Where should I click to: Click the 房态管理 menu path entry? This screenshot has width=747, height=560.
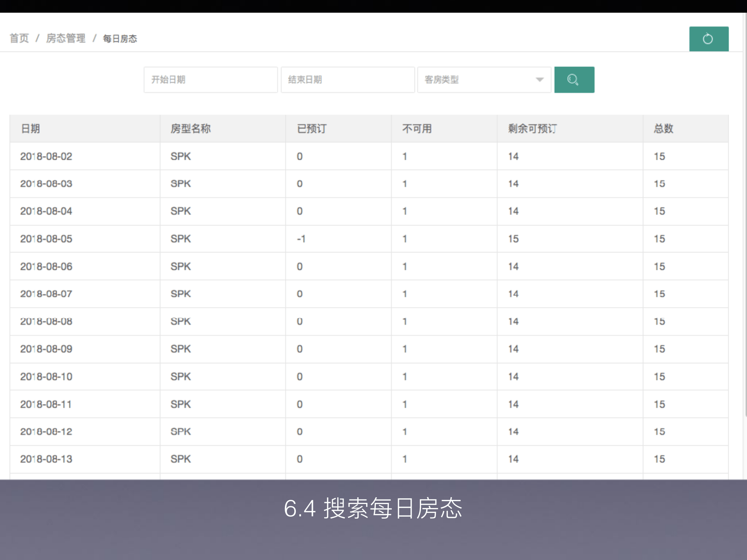coord(65,38)
